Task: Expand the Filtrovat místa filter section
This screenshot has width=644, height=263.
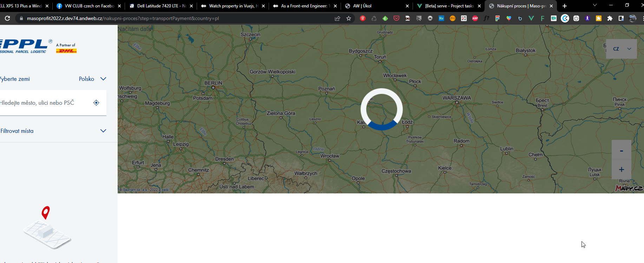Action: click(x=103, y=131)
